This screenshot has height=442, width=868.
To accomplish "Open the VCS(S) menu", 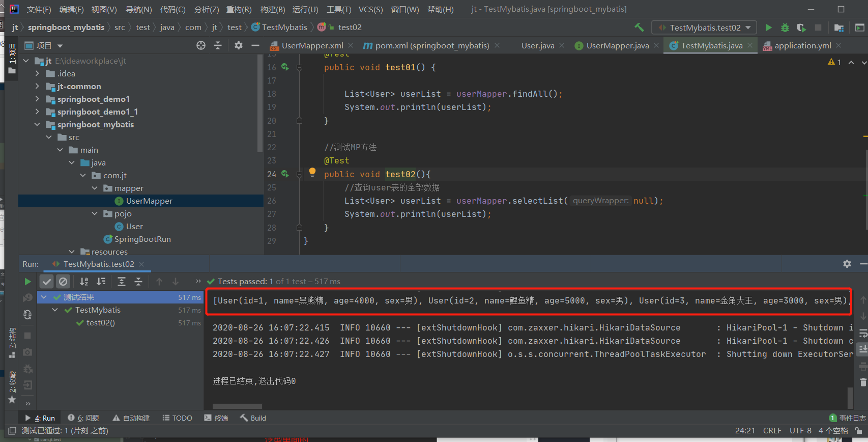I will (x=370, y=10).
